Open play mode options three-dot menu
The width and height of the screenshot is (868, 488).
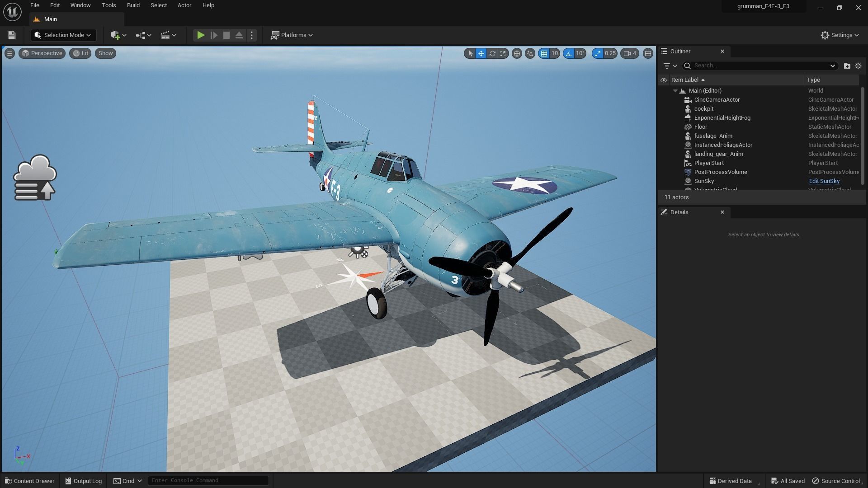point(252,35)
